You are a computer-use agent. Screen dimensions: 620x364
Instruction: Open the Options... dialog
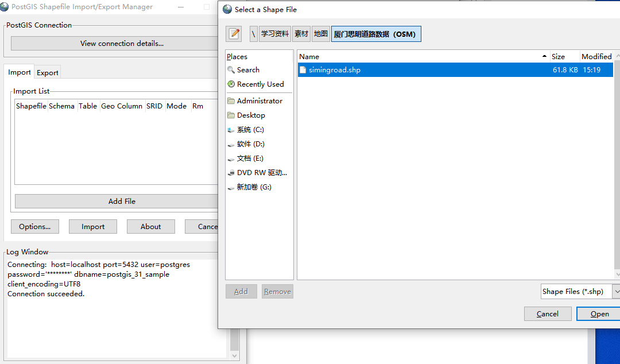tap(35, 227)
